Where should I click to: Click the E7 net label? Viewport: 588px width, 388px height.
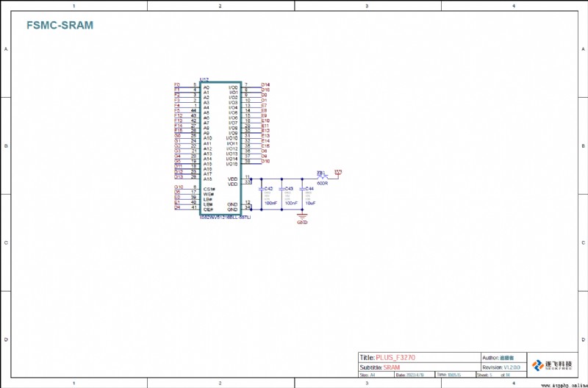tap(264, 105)
